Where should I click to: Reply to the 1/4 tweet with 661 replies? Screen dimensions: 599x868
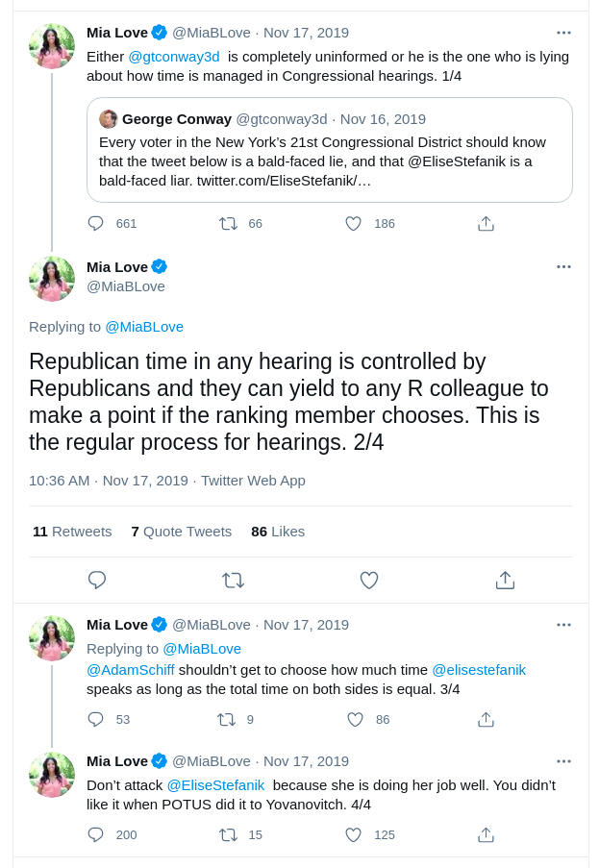(x=96, y=224)
